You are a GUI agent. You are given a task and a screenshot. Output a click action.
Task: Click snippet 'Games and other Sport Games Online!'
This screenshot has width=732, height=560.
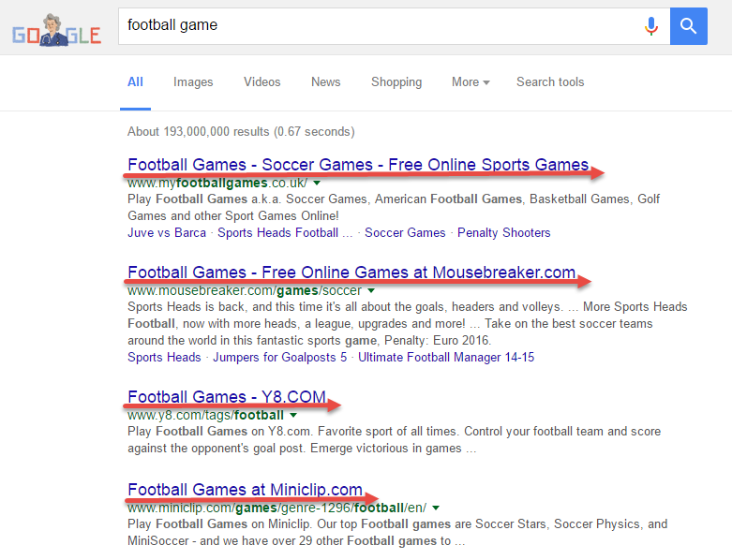tap(233, 216)
